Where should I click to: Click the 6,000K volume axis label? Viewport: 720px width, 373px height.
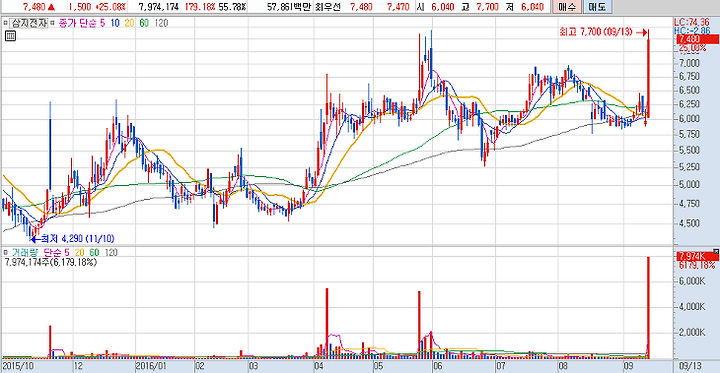(691, 281)
